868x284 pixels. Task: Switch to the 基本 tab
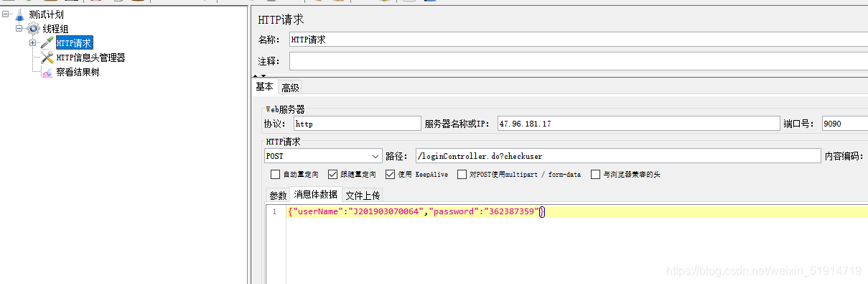(265, 87)
